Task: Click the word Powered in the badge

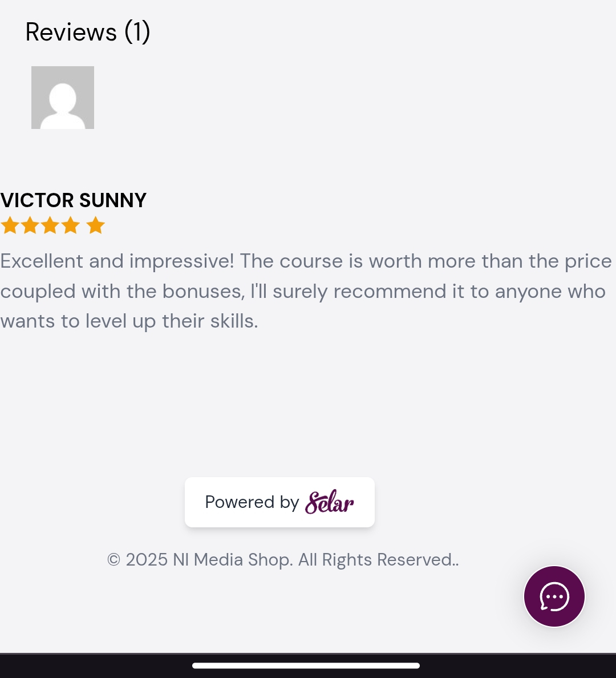Action: coord(240,502)
